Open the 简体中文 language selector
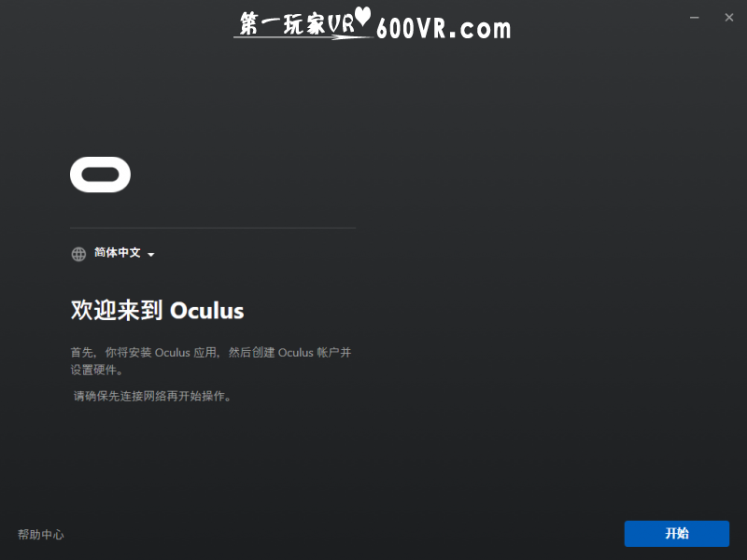747x560 pixels. [118, 252]
